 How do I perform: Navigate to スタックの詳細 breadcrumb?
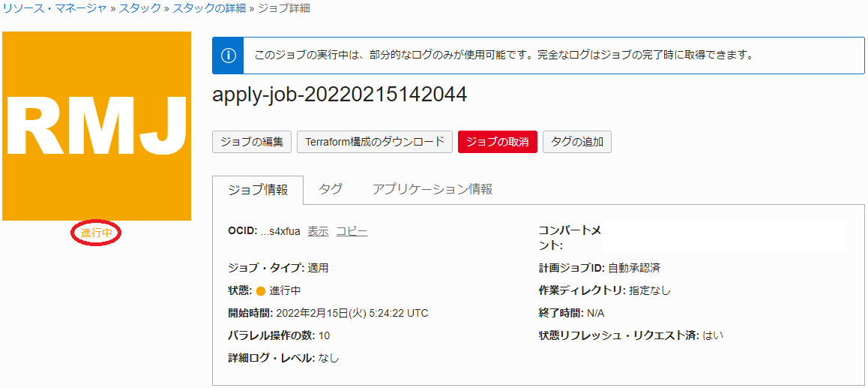pyautogui.click(x=208, y=8)
